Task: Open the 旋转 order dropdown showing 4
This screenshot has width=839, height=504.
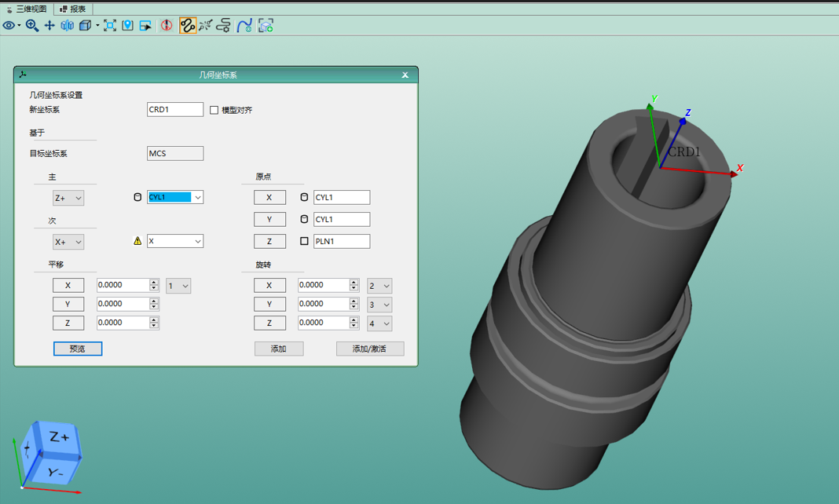Action: (379, 323)
